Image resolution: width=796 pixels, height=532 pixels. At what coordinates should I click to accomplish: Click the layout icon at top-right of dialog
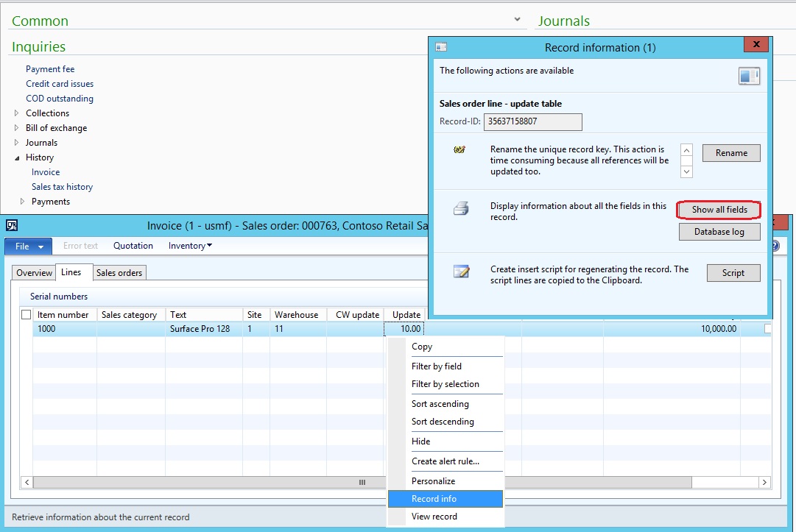pyautogui.click(x=749, y=75)
